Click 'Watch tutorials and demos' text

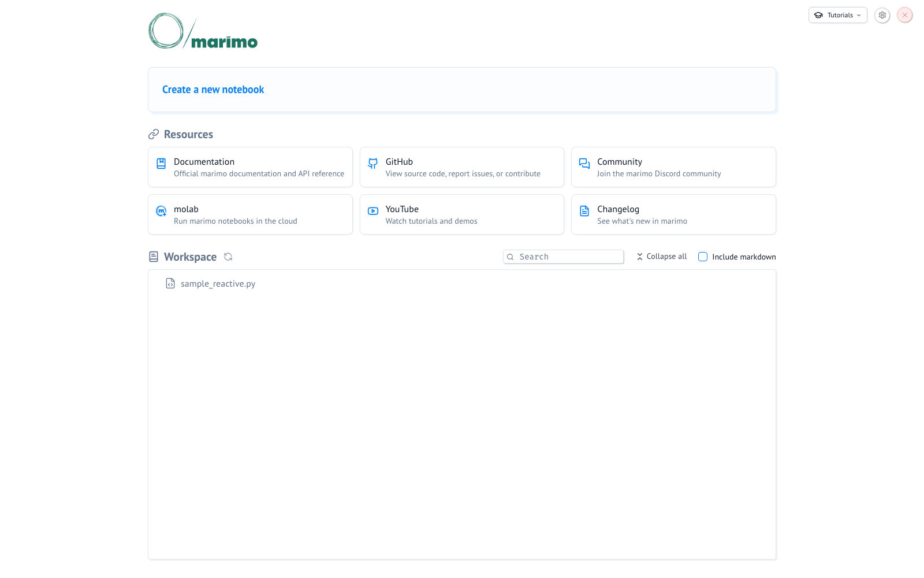pyautogui.click(x=431, y=221)
